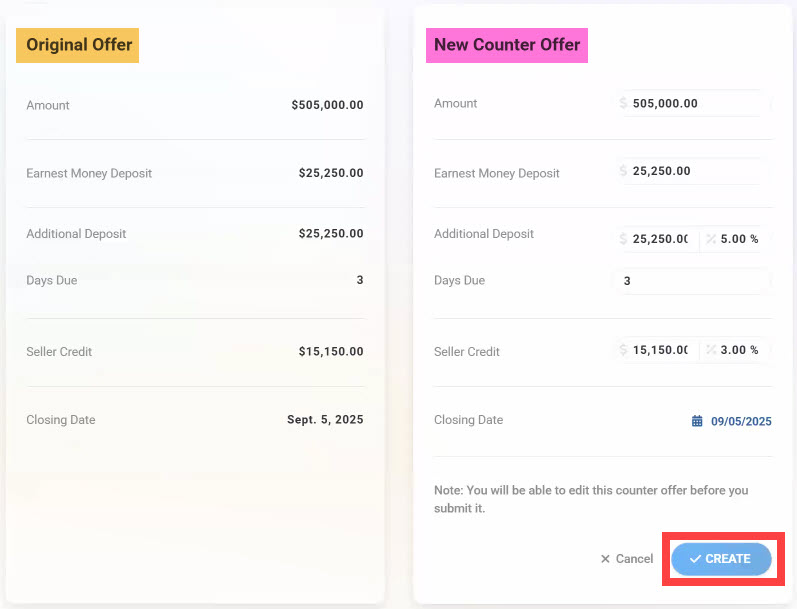Edit the Earnest Money Deposit input
This screenshot has height=609, width=797.
click(x=694, y=171)
